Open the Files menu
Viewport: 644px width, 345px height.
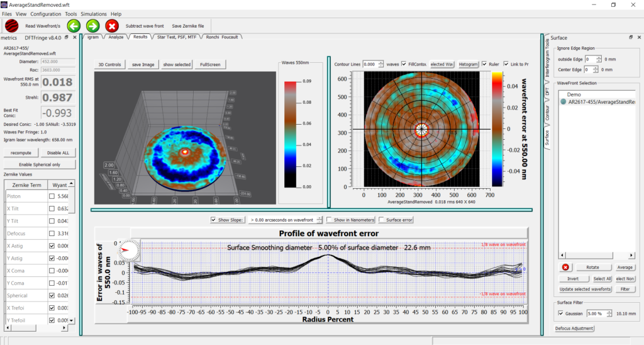7,14
